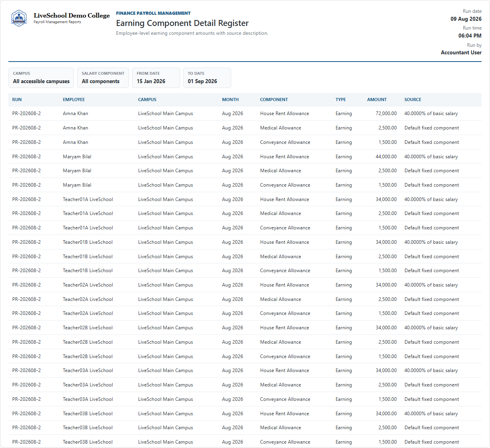Image resolution: width=490 pixels, height=448 pixels.
Task: Click the RUN column header
Action: click(17, 100)
